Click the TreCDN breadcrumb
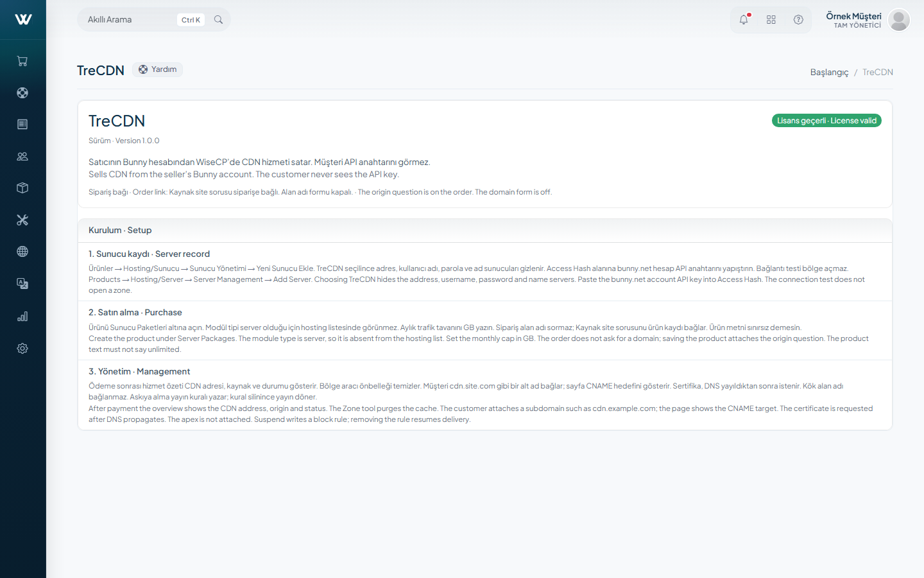 pyautogui.click(x=878, y=73)
